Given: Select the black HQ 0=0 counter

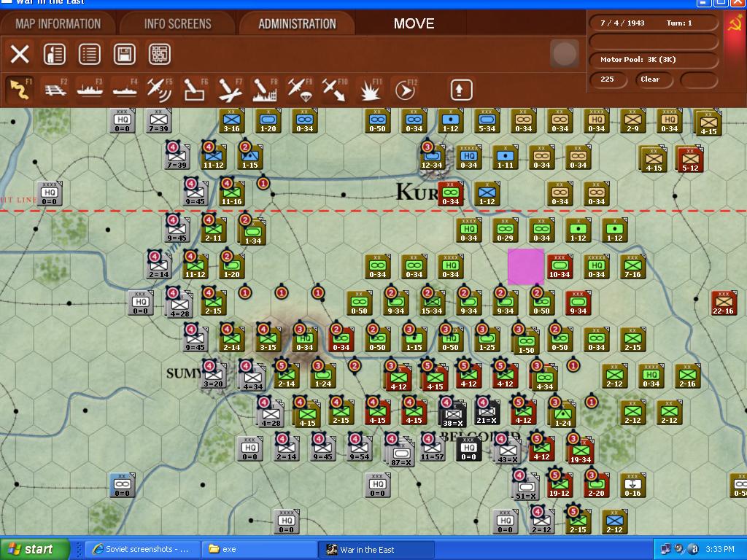Looking at the screenshot, I should click(x=469, y=448).
